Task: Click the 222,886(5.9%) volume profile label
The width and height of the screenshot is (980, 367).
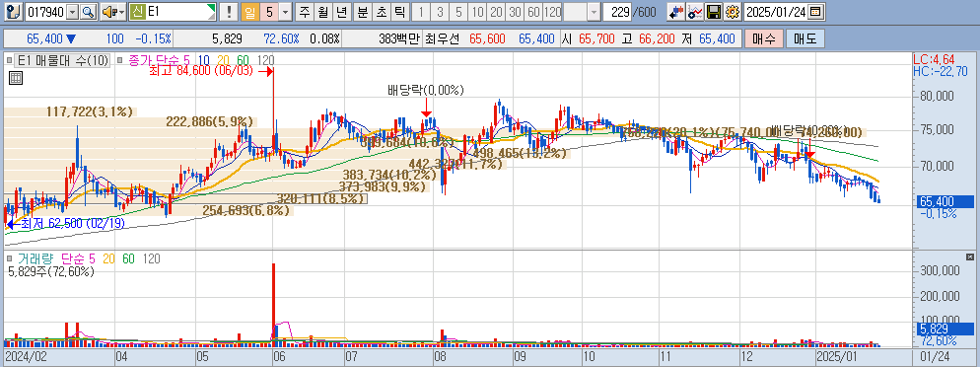Action: (x=209, y=122)
